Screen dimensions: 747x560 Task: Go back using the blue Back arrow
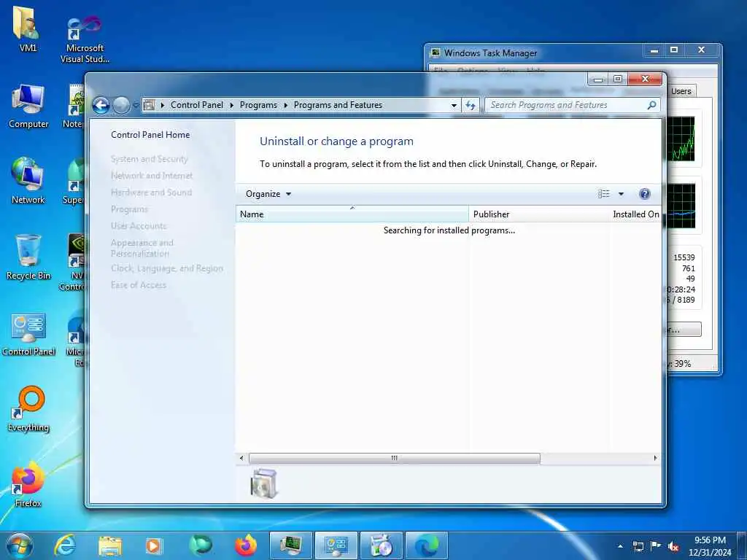point(101,105)
